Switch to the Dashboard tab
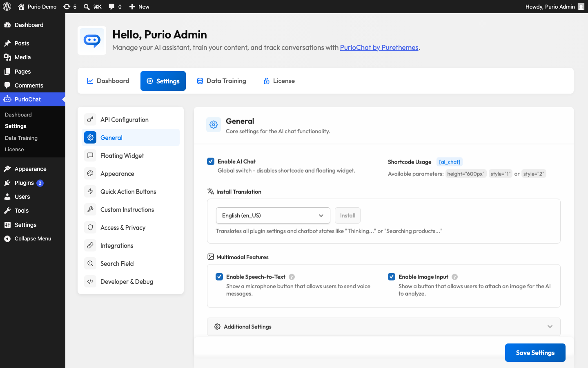The width and height of the screenshot is (588, 368). [108, 81]
